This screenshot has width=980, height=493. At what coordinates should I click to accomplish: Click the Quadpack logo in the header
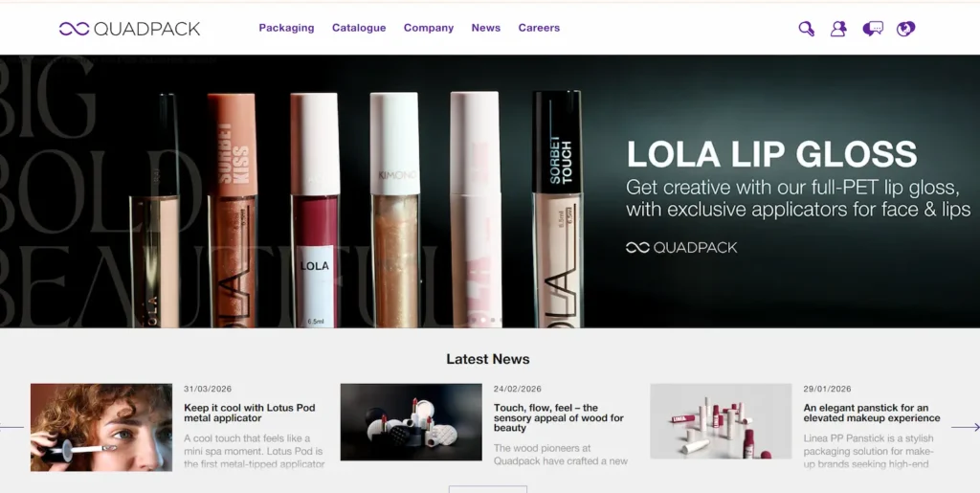tap(129, 29)
